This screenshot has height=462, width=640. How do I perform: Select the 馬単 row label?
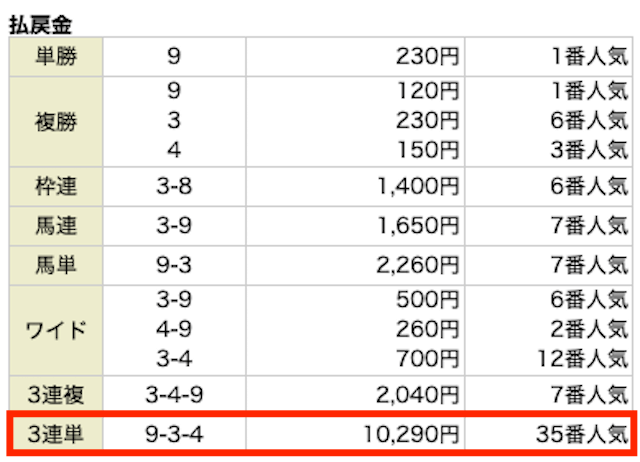[55, 266]
